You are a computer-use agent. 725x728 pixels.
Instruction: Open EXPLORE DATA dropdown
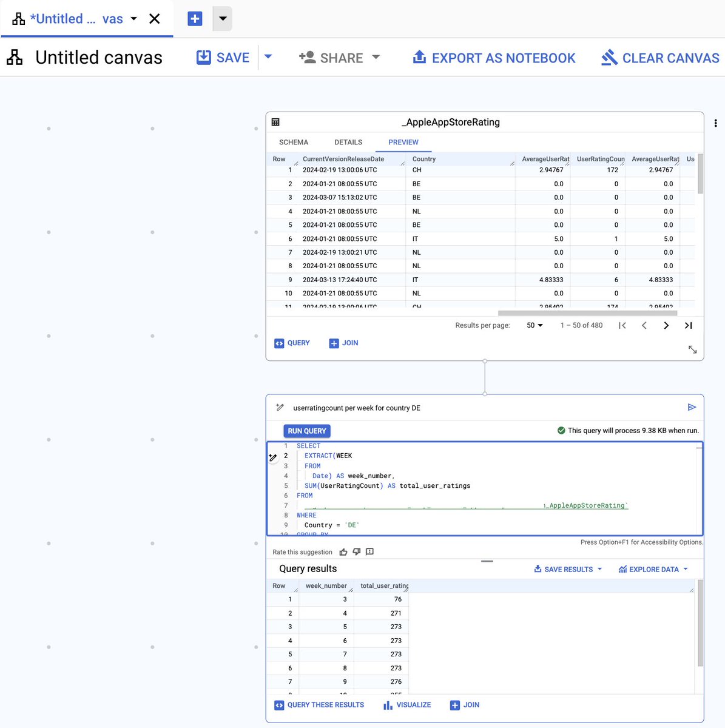(653, 569)
